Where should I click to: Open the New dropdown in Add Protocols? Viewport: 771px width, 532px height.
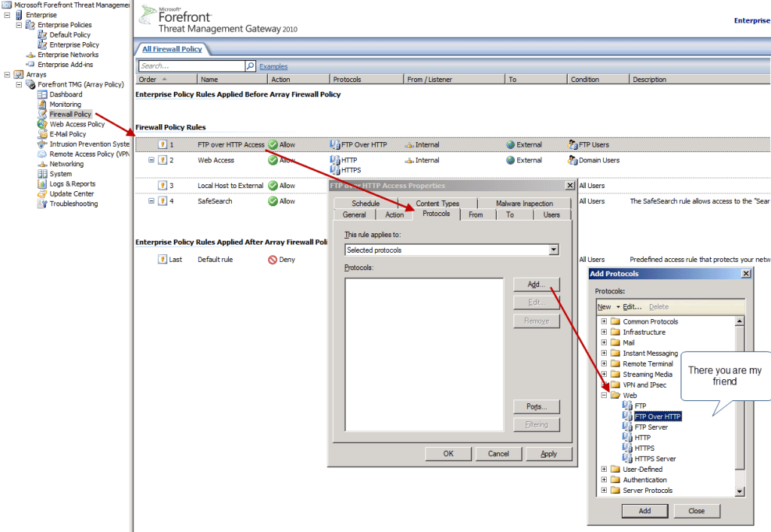608,307
